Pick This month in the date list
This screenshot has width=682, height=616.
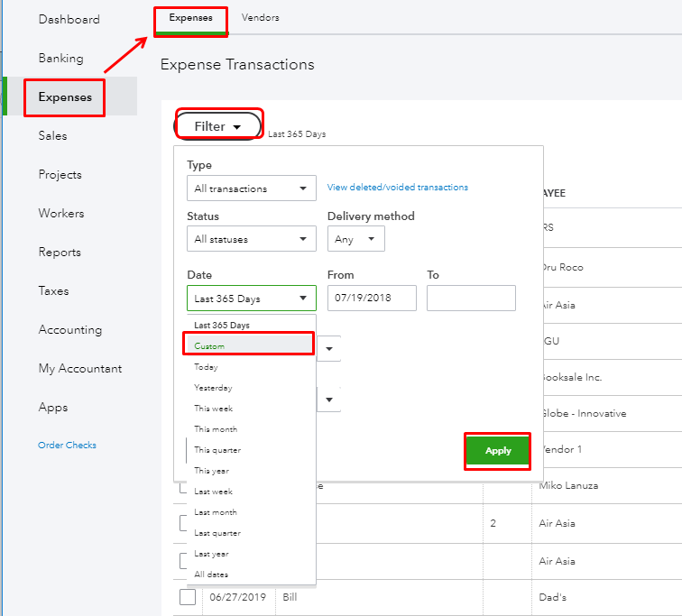pos(216,429)
